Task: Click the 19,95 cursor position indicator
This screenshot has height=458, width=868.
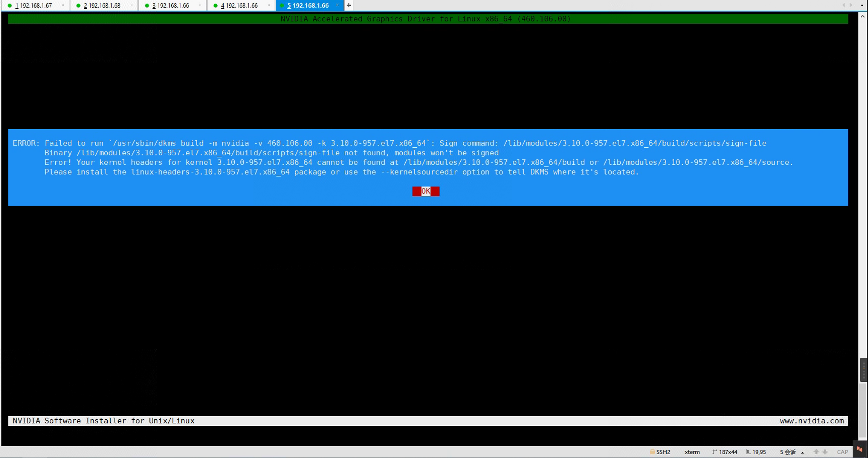Action: [759, 452]
